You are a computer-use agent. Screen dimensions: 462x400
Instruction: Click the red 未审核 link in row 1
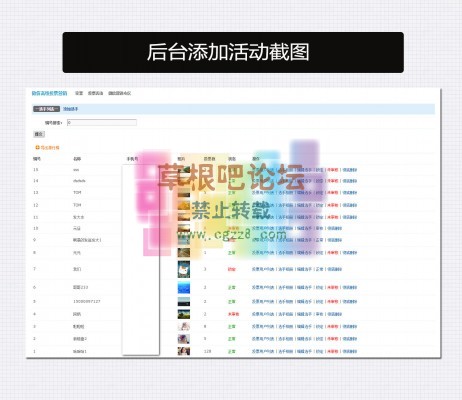[332, 351]
